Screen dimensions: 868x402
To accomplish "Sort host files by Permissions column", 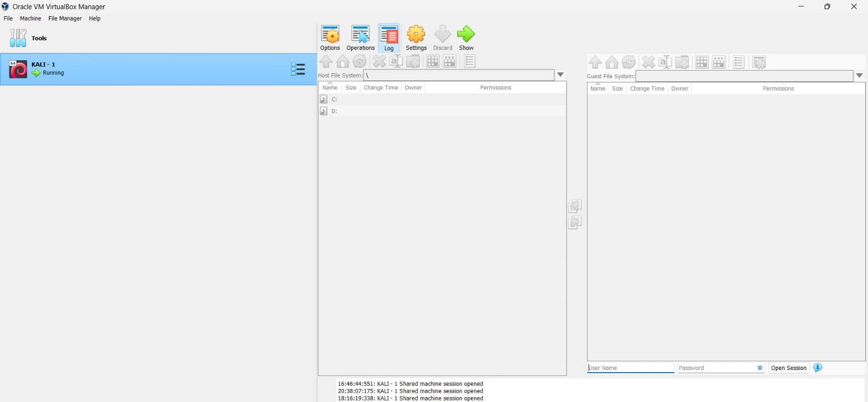I will [x=496, y=87].
